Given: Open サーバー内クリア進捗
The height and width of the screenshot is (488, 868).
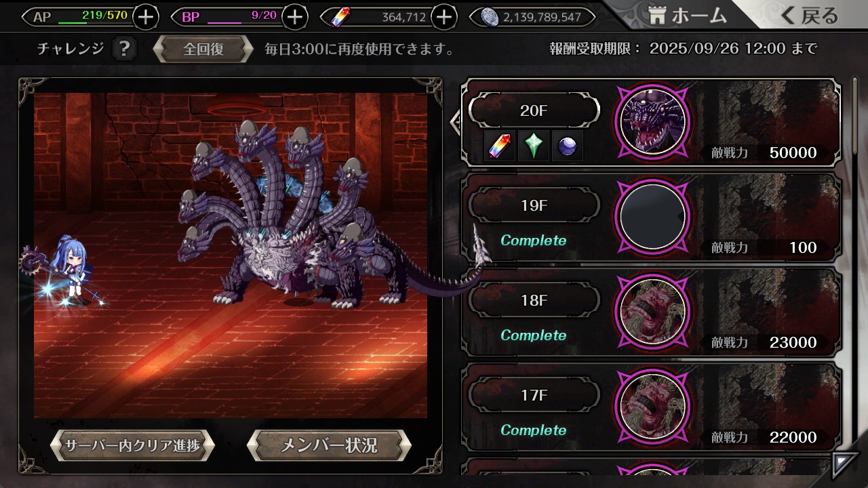Looking at the screenshot, I should pos(132,445).
